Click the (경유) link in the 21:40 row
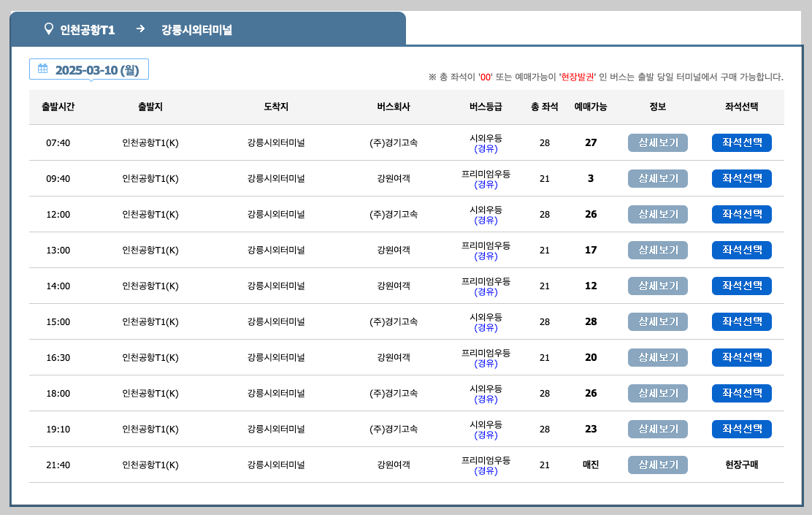The height and width of the screenshot is (515, 812). [486, 471]
